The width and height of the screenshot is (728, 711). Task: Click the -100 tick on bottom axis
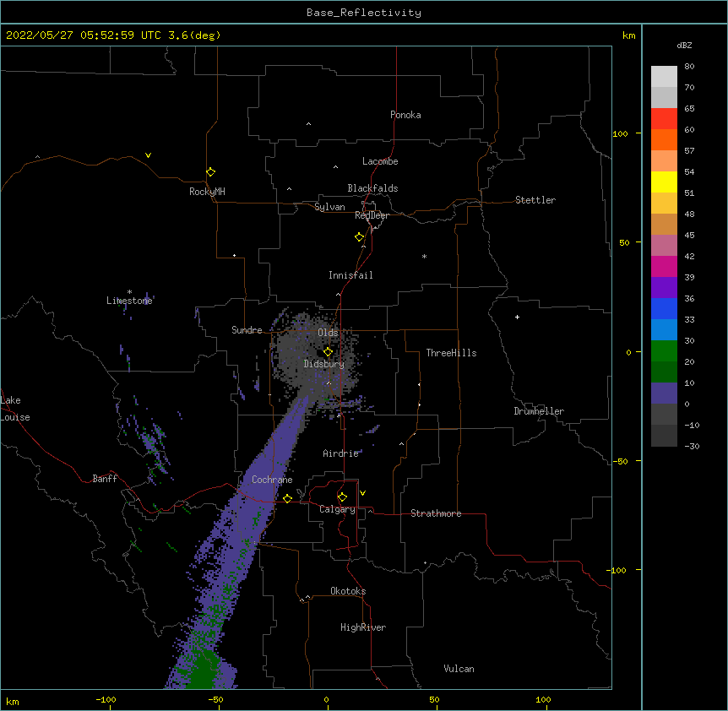[x=106, y=700]
